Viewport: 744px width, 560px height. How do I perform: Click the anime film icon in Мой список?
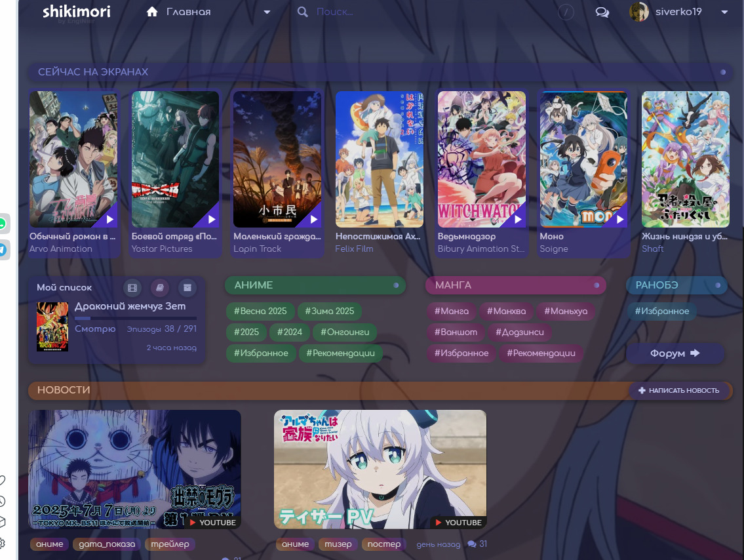[x=133, y=287]
